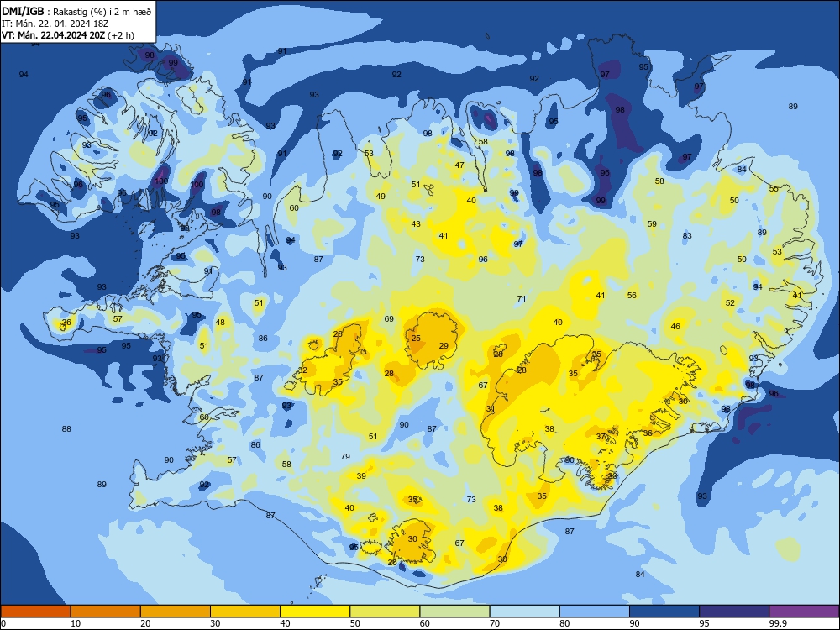
Task: Click the humidity value '48' on the map
Action: pos(220,322)
